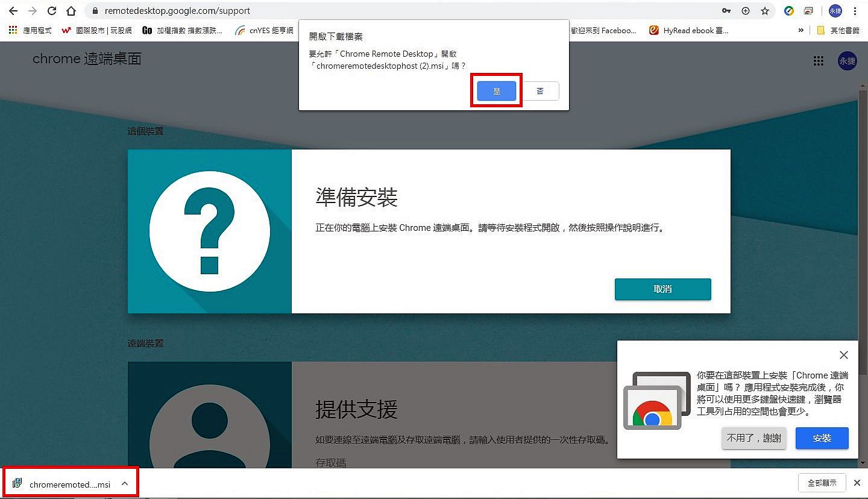This screenshot has height=499, width=868.
Task: Click the 永捷 account avatar on the page
Action: (x=847, y=61)
